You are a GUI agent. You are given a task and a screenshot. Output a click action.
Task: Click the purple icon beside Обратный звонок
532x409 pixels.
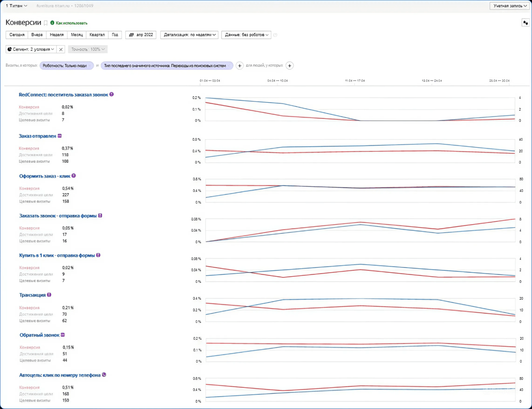coord(63,335)
